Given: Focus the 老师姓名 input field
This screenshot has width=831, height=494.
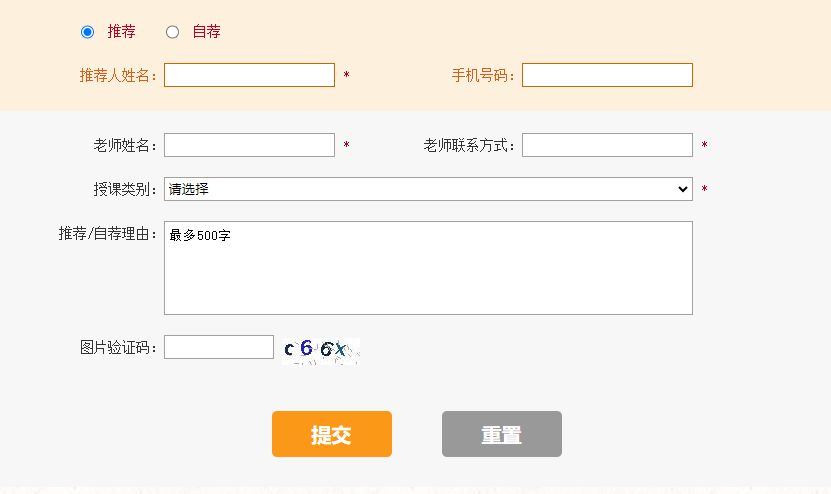Looking at the screenshot, I should pyautogui.click(x=249, y=145).
